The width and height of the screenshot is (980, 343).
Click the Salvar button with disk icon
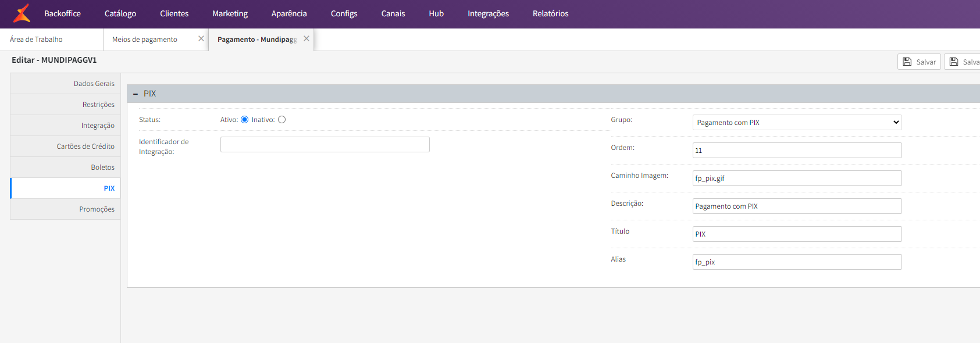click(919, 62)
